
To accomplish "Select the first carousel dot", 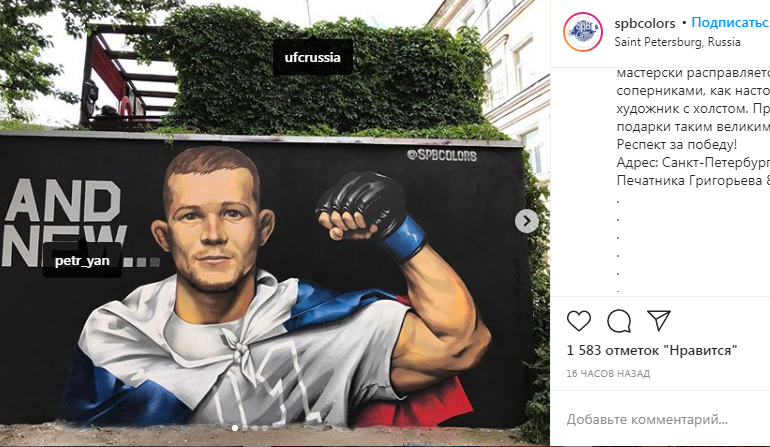I will pos(235,428).
